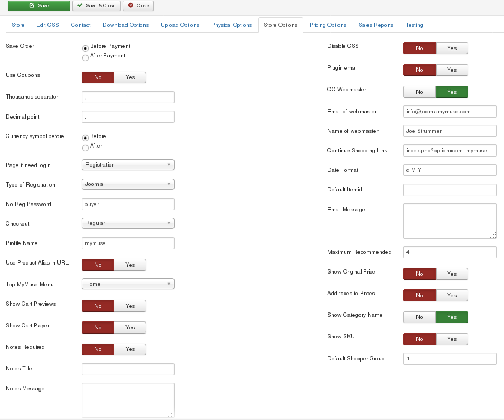This screenshot has width=504, height=420.
Task: Open the Sales Reports tab
Action: coord(376,25)
